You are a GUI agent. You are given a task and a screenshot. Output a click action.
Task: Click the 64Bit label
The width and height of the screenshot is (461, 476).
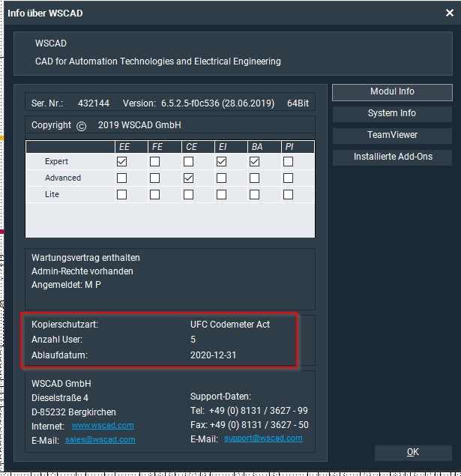point(298,103)
